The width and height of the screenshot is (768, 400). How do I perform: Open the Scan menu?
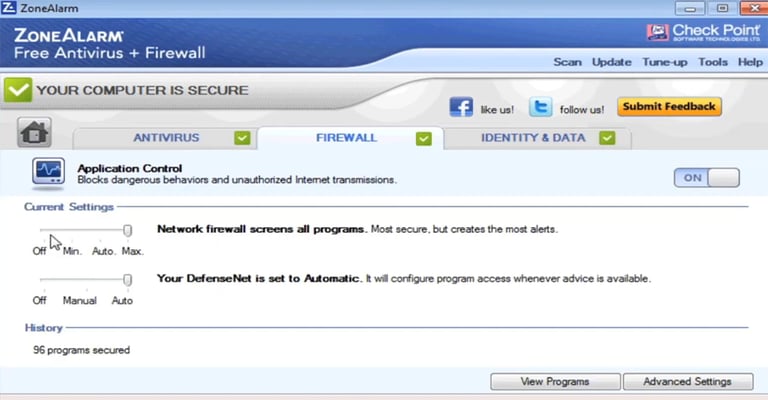tap(567, 62)
